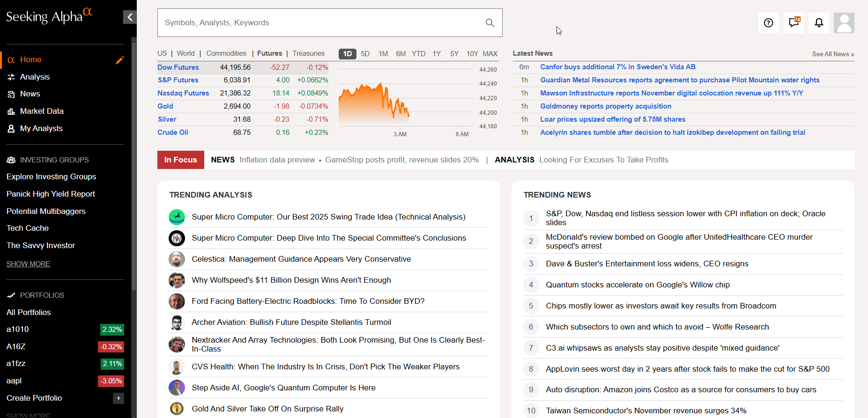
Task: Select the MAX chart range
Action: tap(490, 54)
